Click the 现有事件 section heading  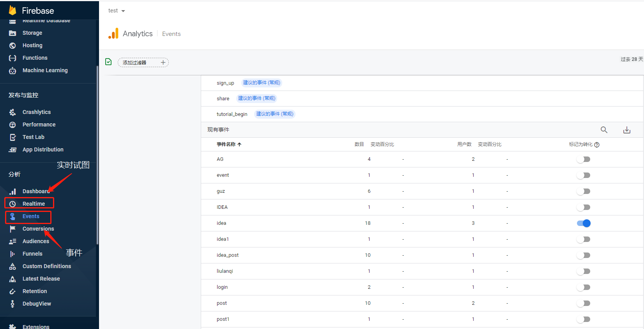click(218, 130)
